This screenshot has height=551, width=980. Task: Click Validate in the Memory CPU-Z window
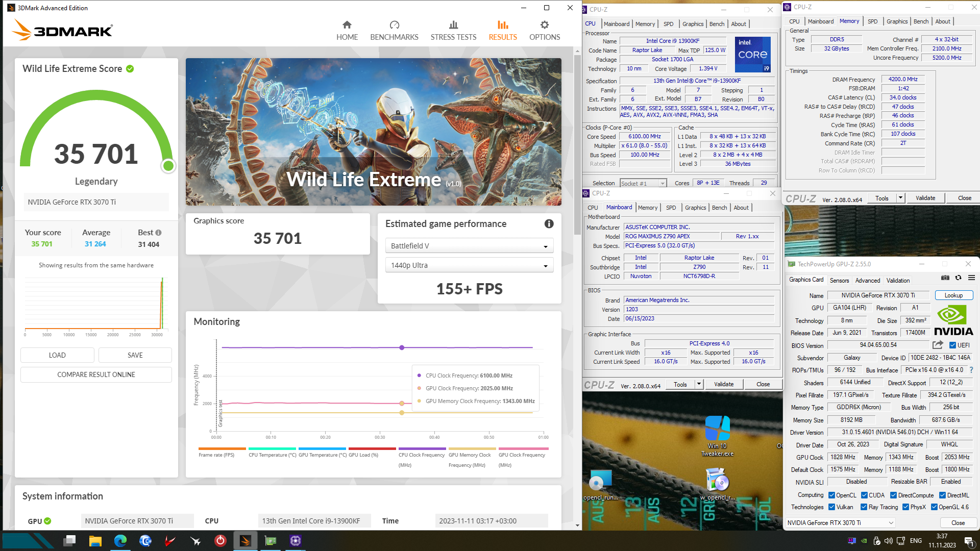(x=925, y=198)
